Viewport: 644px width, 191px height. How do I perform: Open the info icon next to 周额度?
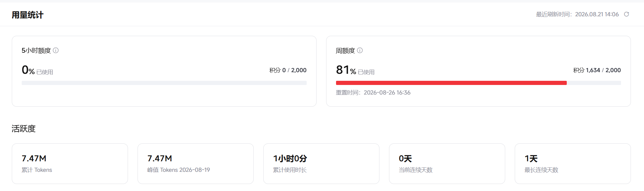[360, 50]
